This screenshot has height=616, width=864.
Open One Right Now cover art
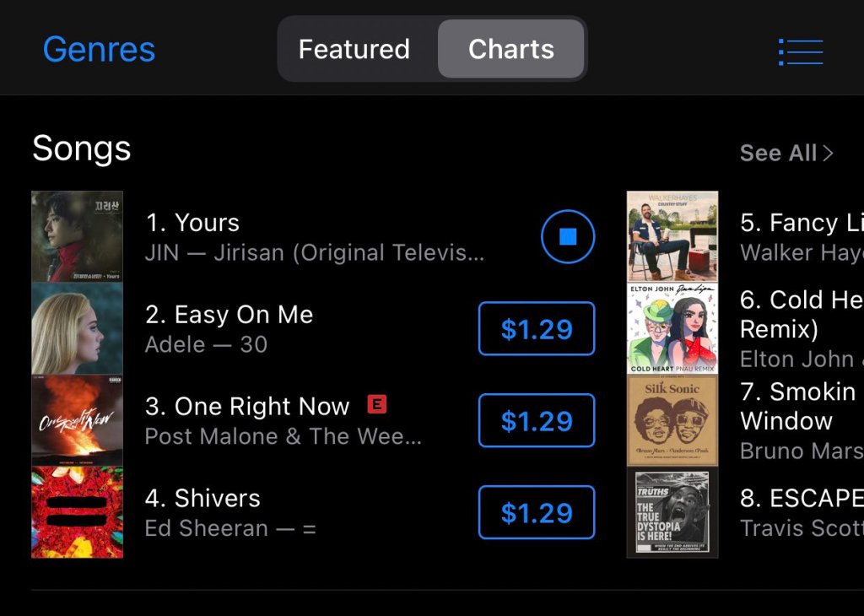pyautogui.click(x=78, y=420)
